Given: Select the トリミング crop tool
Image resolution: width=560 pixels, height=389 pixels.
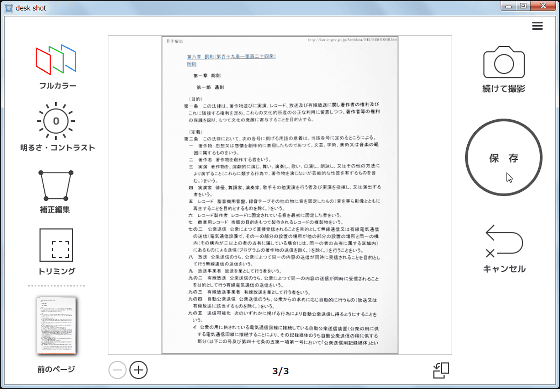Looking at the screenshot, I should [56, 245].
